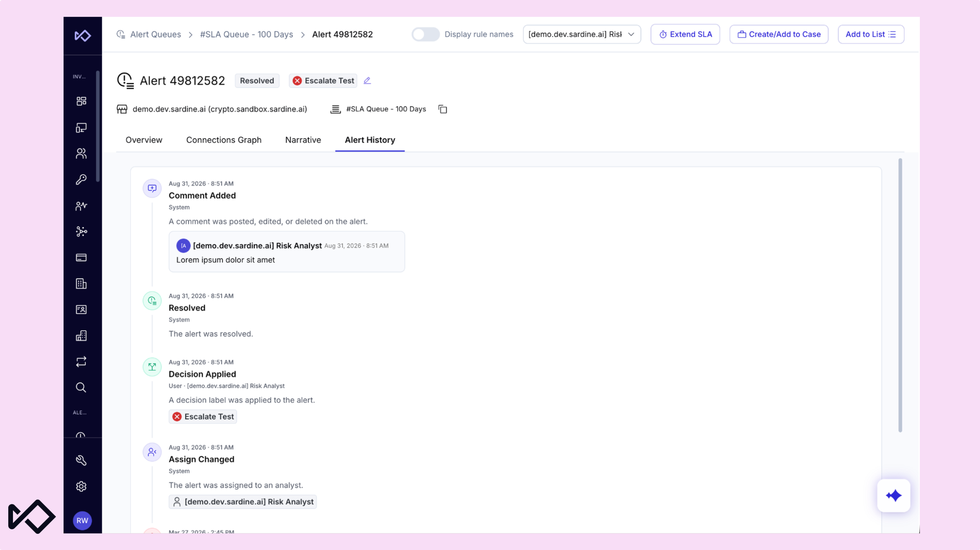Open the settings gear in sidebar
This screenshot has width=980, height=550.
click(81, 486)
